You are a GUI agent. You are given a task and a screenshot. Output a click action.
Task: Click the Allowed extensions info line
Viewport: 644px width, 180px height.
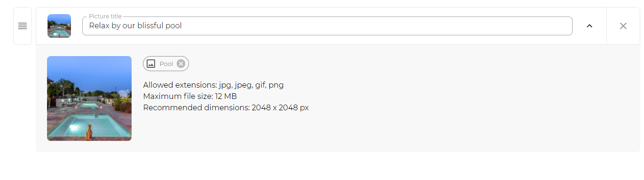[x=213, y=85]
